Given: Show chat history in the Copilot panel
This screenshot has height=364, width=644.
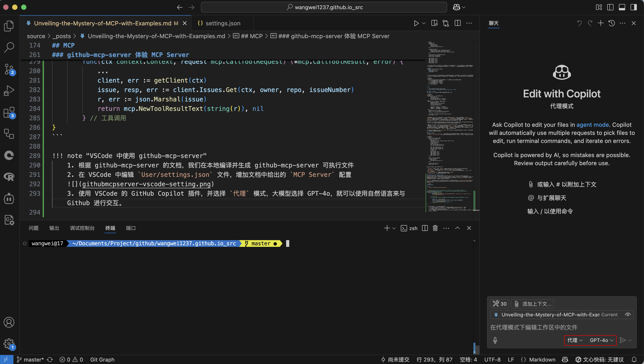Looking at the screenshot, I should click(612, 23).
